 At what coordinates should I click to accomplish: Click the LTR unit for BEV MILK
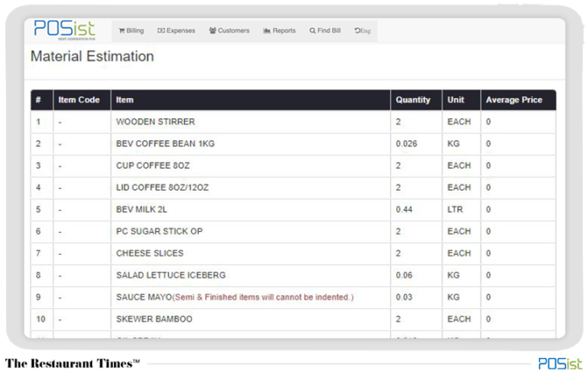[455, 209]
